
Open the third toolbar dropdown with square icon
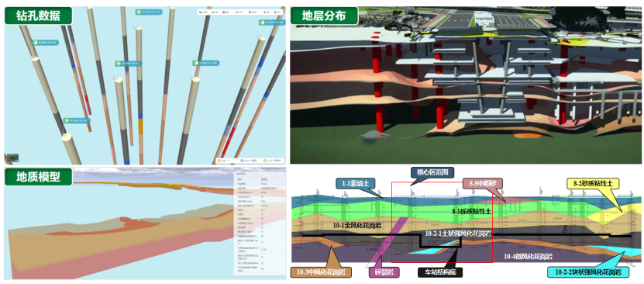[x=227, y=12]
